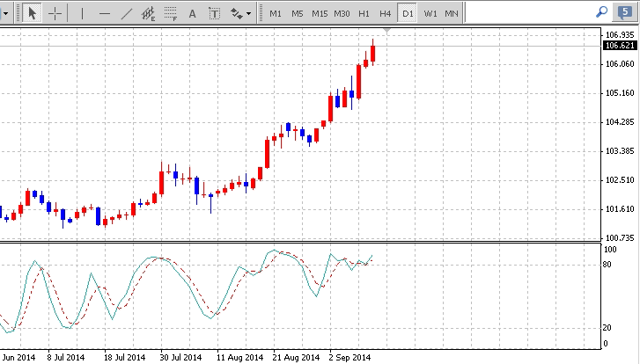This screenshot has height=364, width=640.
Task: Click the 106.060 price scale label
Action: click(620, 64)
